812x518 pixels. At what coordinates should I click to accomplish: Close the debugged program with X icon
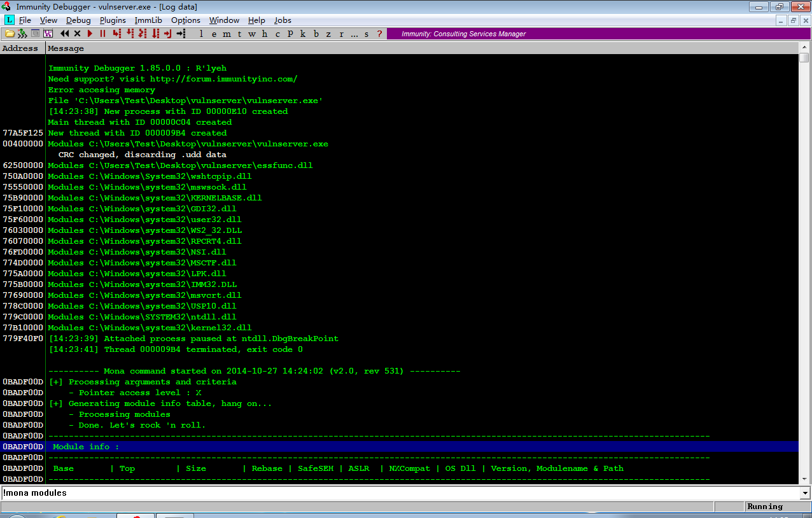coord(77,34)
